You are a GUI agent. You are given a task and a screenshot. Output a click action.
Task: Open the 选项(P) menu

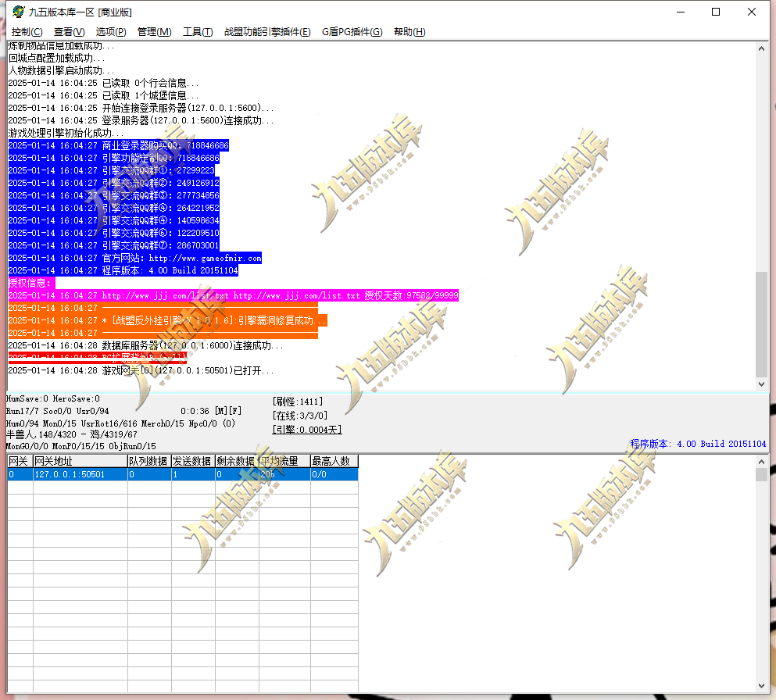(x=111, y=32)
